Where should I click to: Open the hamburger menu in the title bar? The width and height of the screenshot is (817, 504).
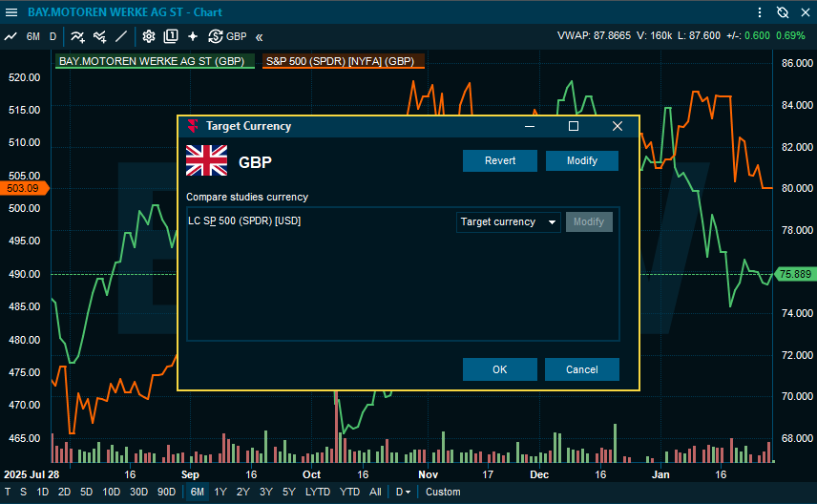pos(11,11)
